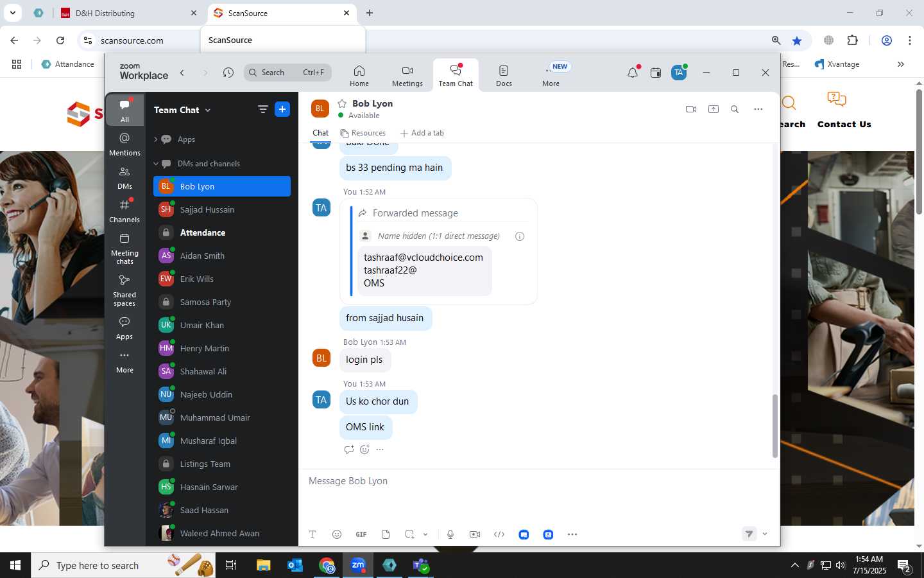Expand screenshot options dropdown arrow

425,534
